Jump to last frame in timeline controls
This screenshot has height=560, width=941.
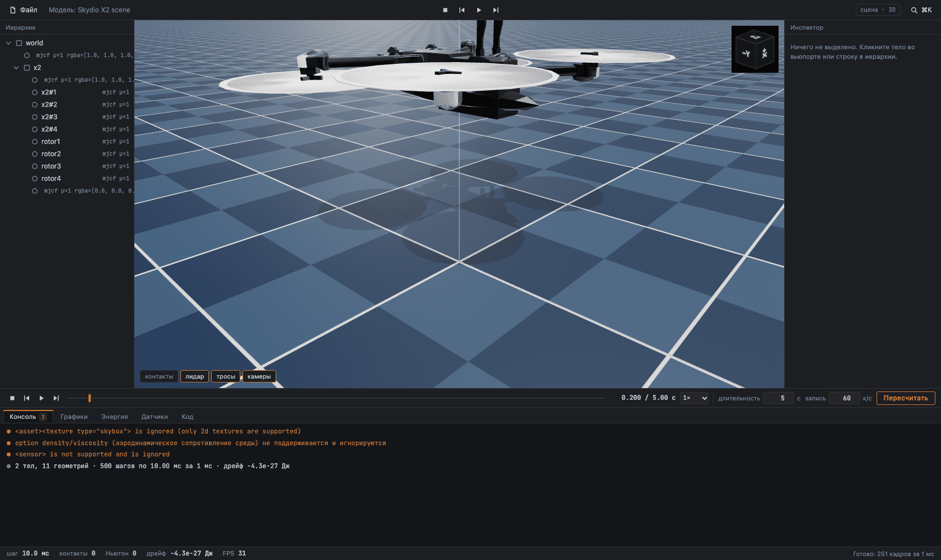tap(56, 398)
